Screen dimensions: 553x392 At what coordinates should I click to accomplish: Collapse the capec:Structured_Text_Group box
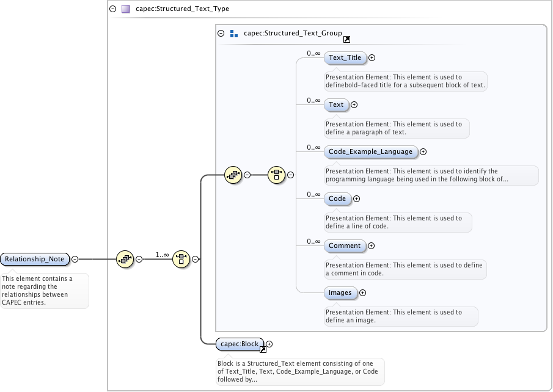click(x=221, y=34)
